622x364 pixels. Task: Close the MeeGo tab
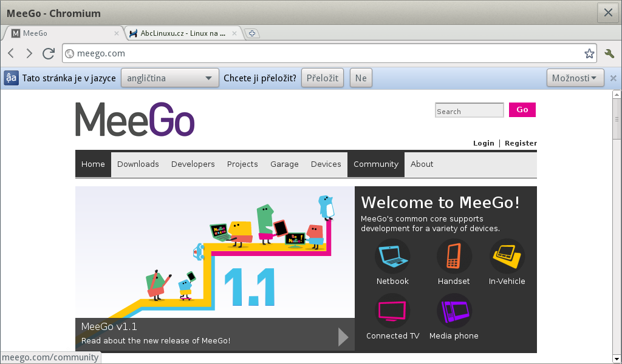click(x=117, y=33)
